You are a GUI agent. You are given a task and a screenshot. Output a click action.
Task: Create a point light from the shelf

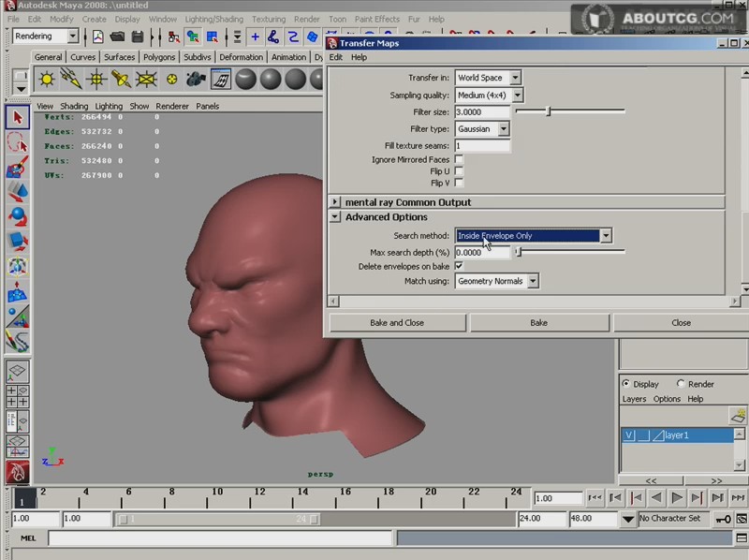pos(96,79)
